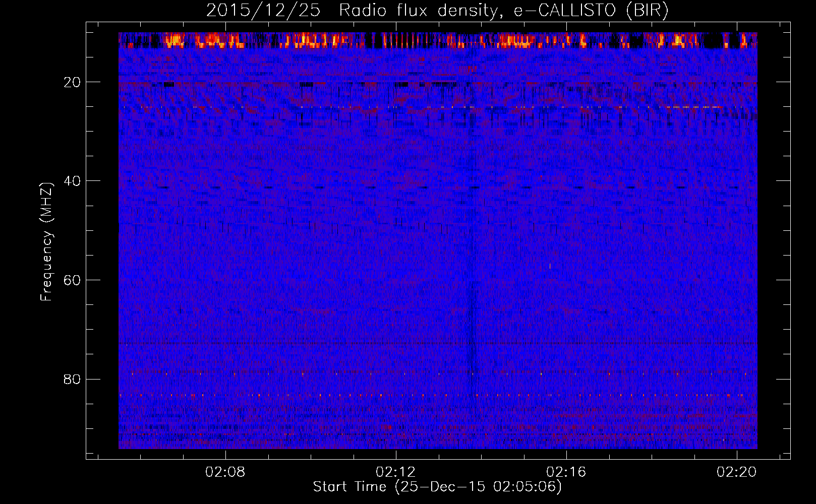Click the 02:08 time tick label
Screen dimensions: 816x504
click(x=225, y=472)
